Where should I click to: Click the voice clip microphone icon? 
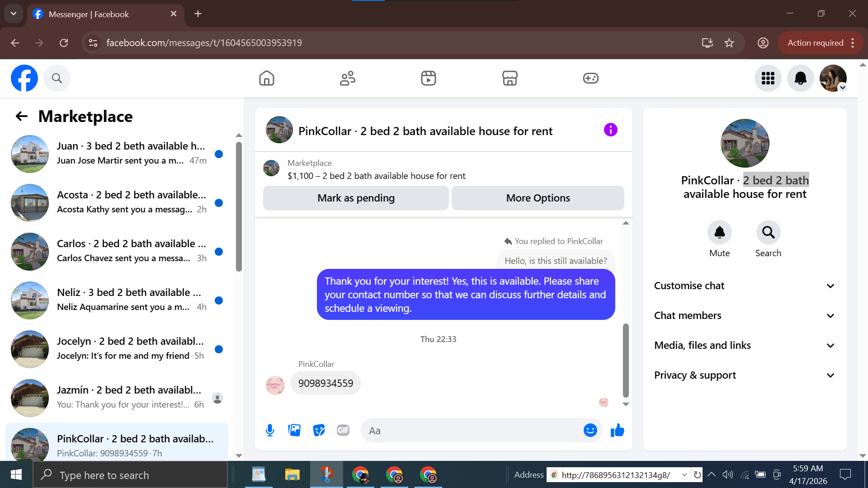point(270,430)
